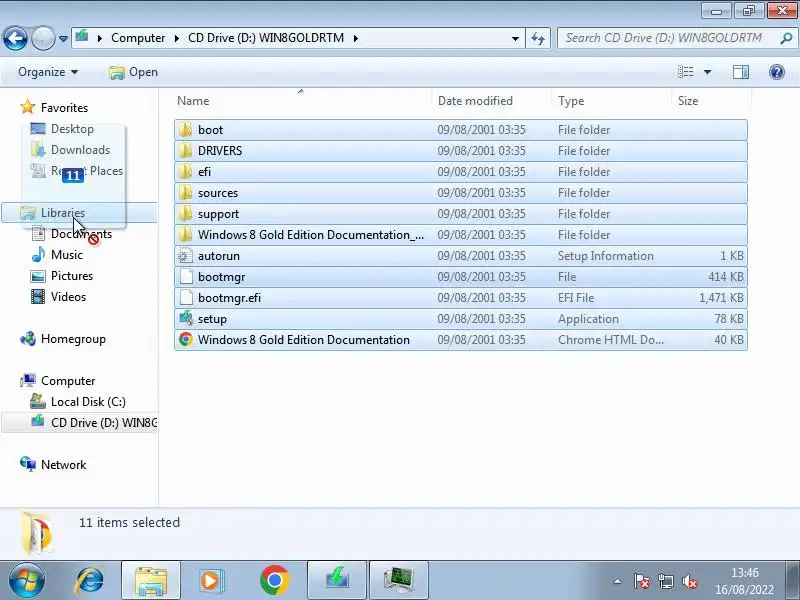Select Computer in the navigation pane
The width and height of the screenshot is (800, 600).
(x=58, y=381)
